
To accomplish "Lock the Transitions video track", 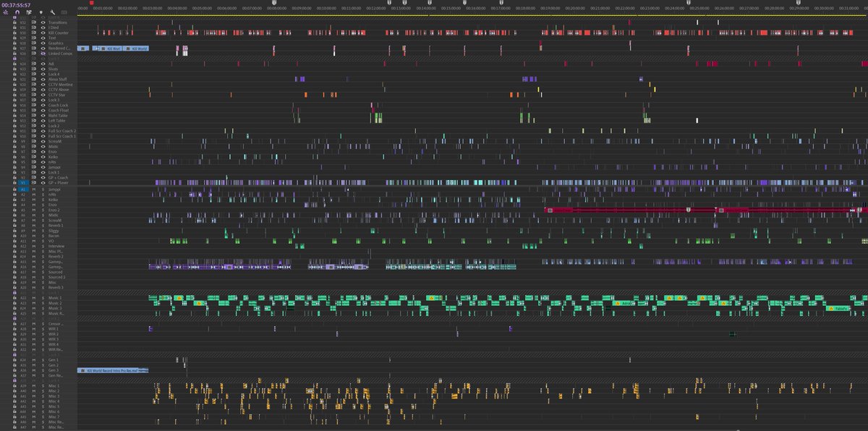I will [14, 22].
